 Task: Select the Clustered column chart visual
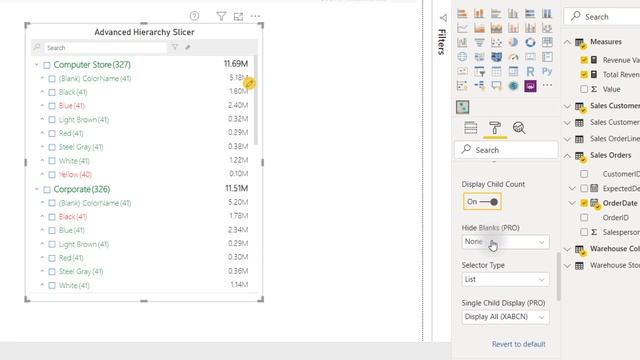[x=513, y=13]
